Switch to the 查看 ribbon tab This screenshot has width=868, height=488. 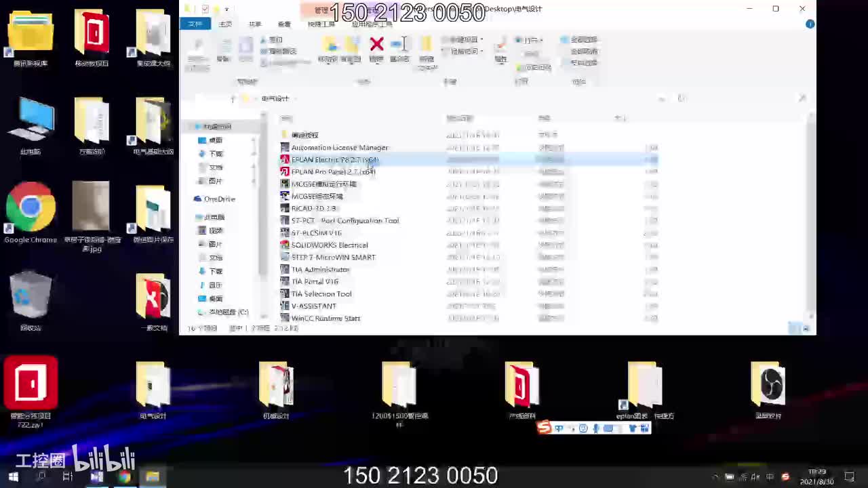pos(284,24)
